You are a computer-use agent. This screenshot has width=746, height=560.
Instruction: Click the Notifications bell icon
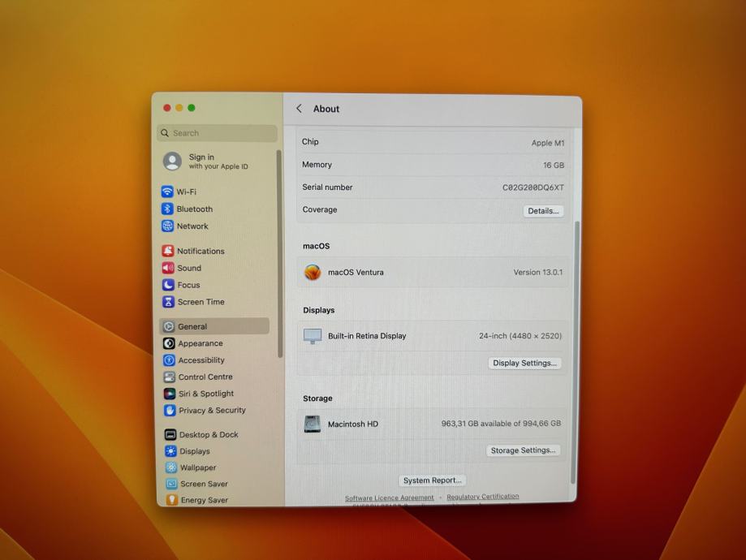click(x=168, y=251)
